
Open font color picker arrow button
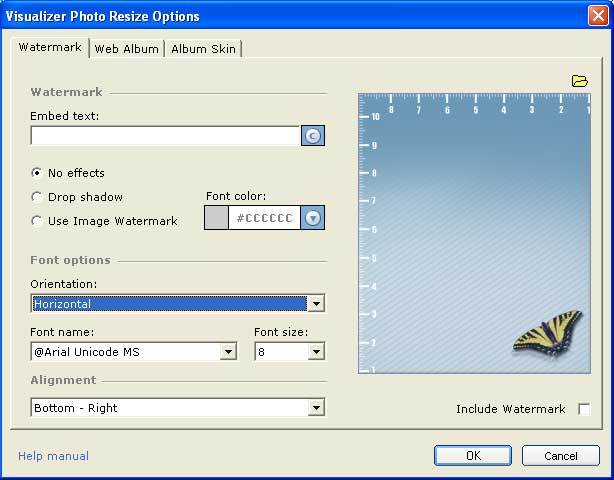click(x=312, y=218)
